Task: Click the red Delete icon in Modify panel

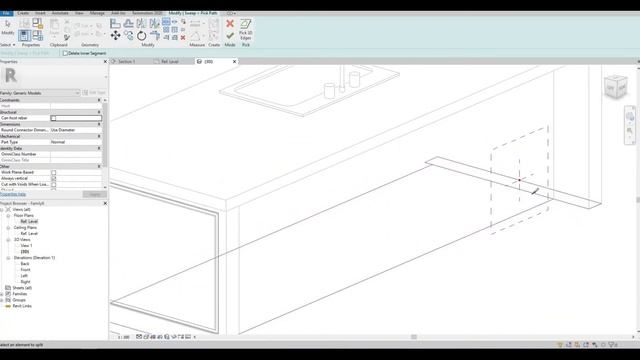Action: point(183,38)
